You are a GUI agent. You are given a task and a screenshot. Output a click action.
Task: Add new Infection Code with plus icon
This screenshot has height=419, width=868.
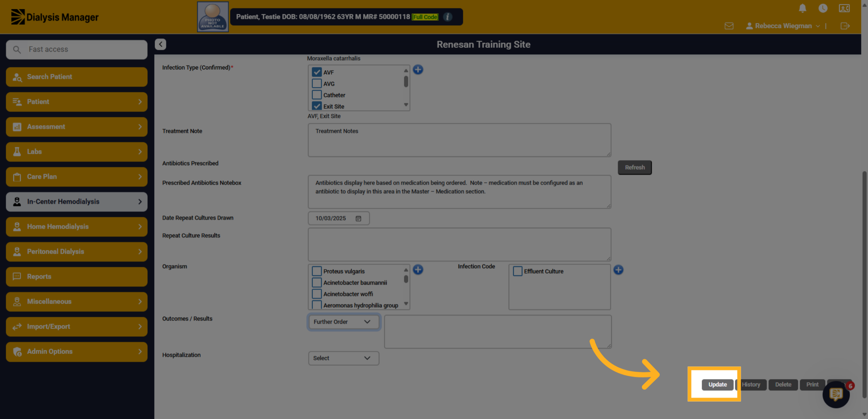(x=618, y=270)
